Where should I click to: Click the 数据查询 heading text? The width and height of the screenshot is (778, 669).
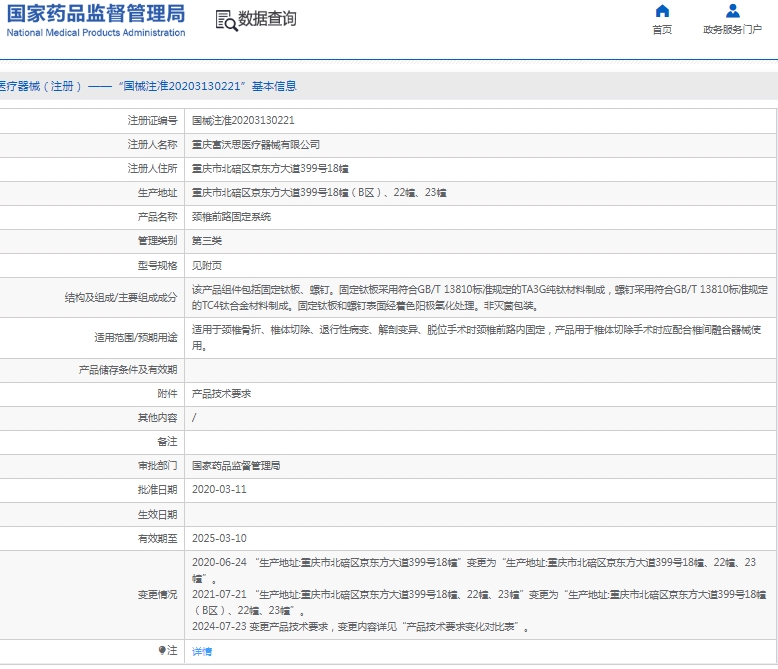267,19
